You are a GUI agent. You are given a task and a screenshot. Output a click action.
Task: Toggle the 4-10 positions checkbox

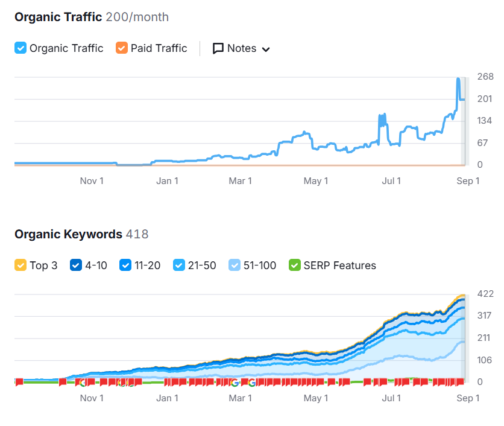tap(77, 265)
